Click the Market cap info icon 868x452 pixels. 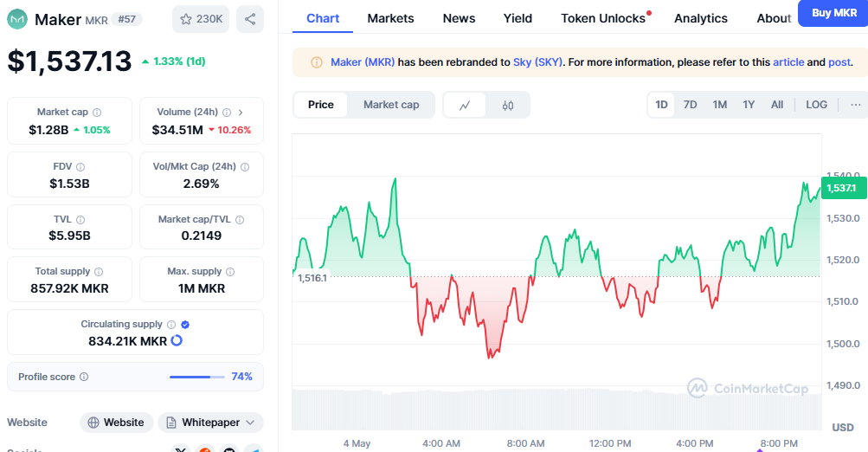coord(97,113)
